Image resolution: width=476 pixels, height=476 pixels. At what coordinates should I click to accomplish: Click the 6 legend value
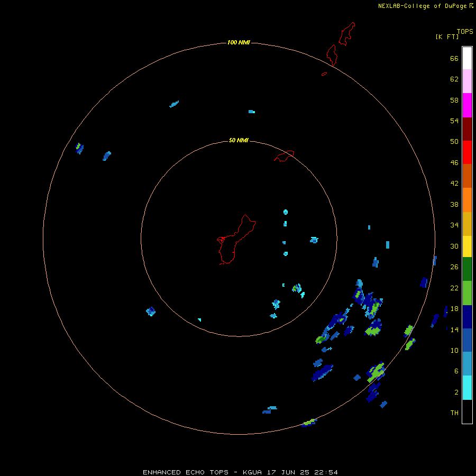[456, 371]
